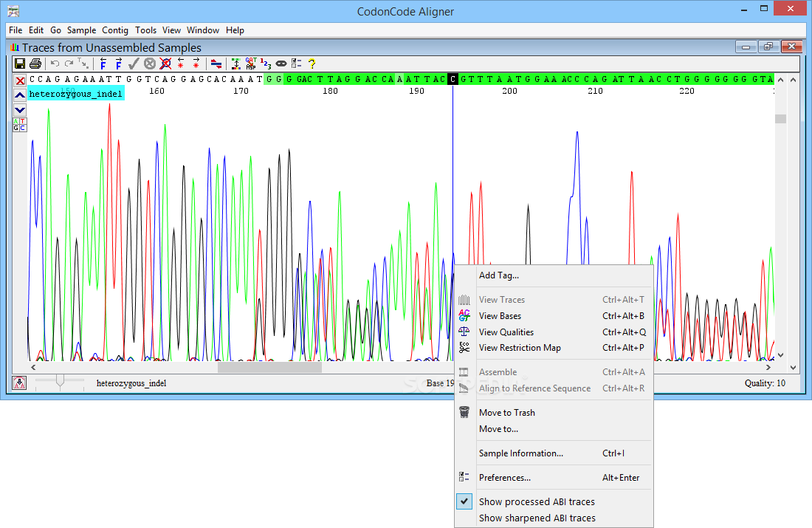Choose View Restriction Map entry

[x=554, y=348]
